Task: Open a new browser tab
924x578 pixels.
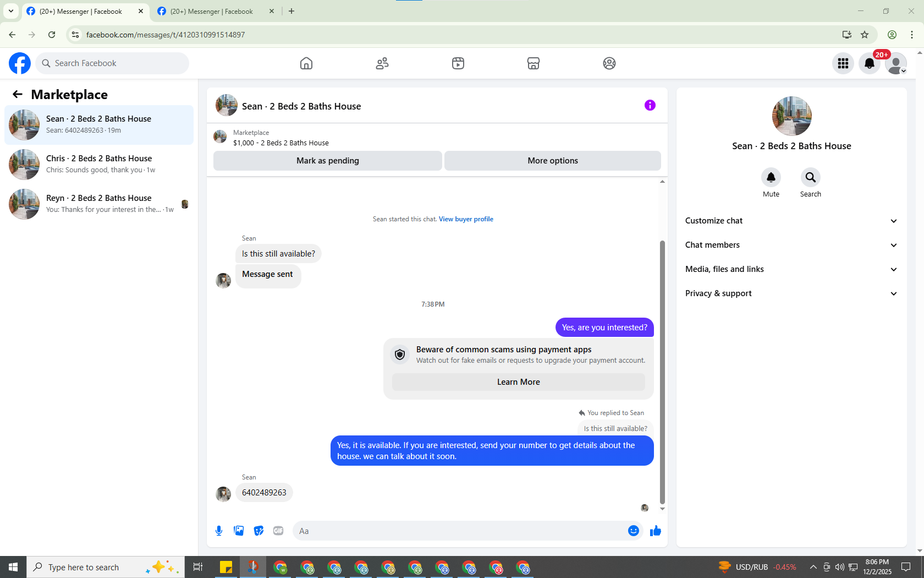Action: (291, 11)
